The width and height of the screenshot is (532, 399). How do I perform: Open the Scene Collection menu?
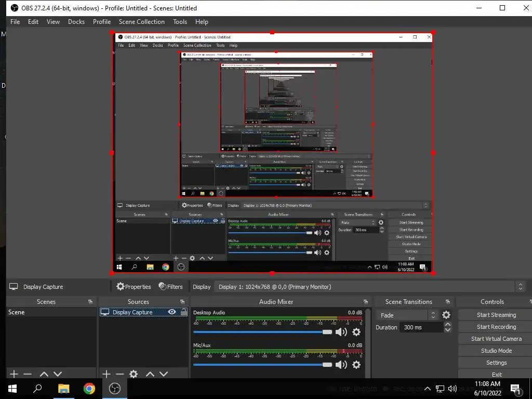click(x=141, y=22)
